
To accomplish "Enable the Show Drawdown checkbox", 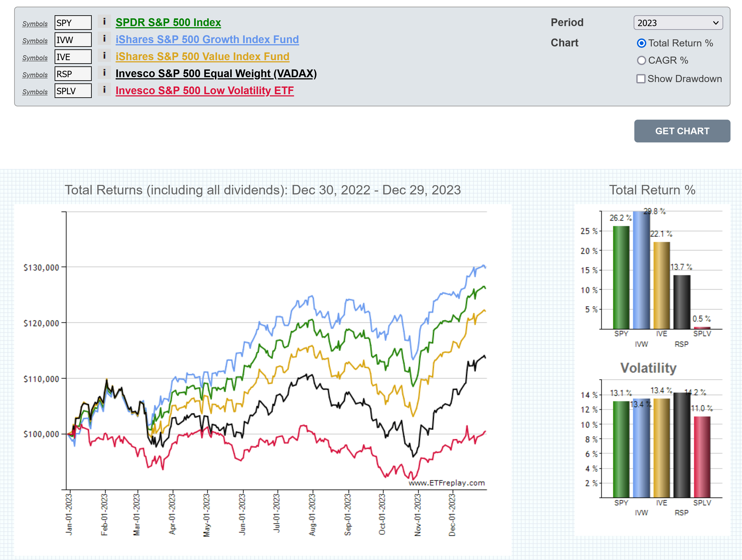I will 641,79.
